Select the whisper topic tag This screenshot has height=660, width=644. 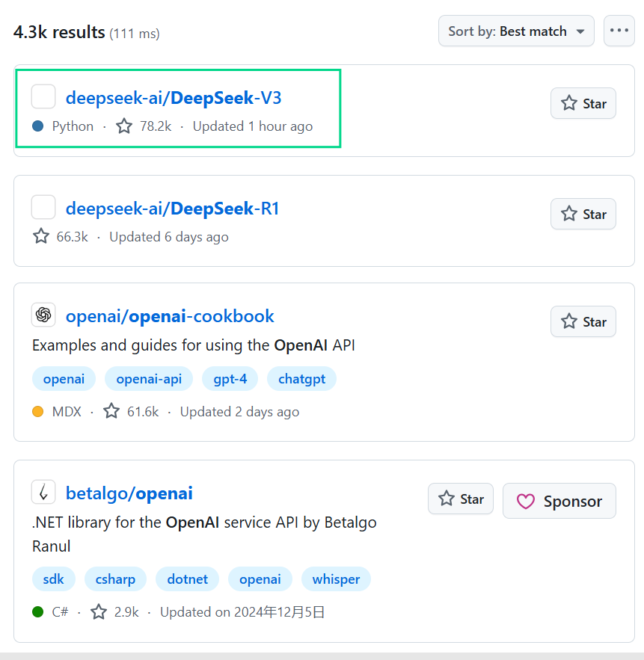(336, 579)
